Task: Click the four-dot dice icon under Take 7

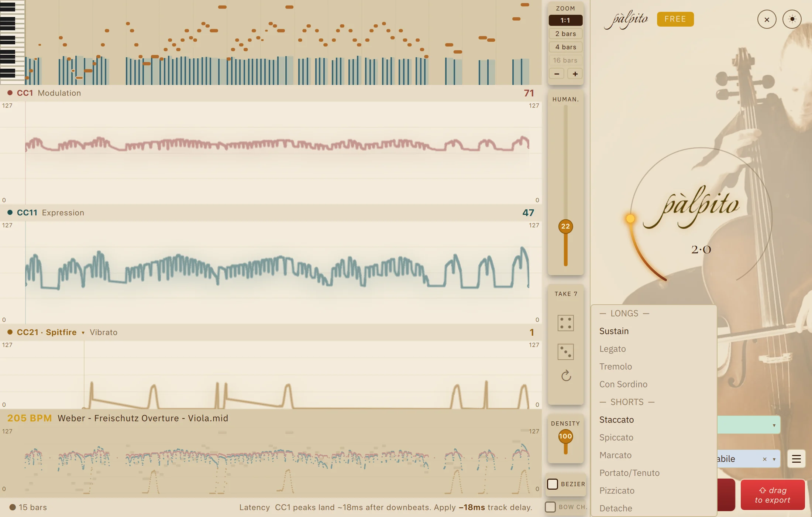Action: [x=565, y=323]
